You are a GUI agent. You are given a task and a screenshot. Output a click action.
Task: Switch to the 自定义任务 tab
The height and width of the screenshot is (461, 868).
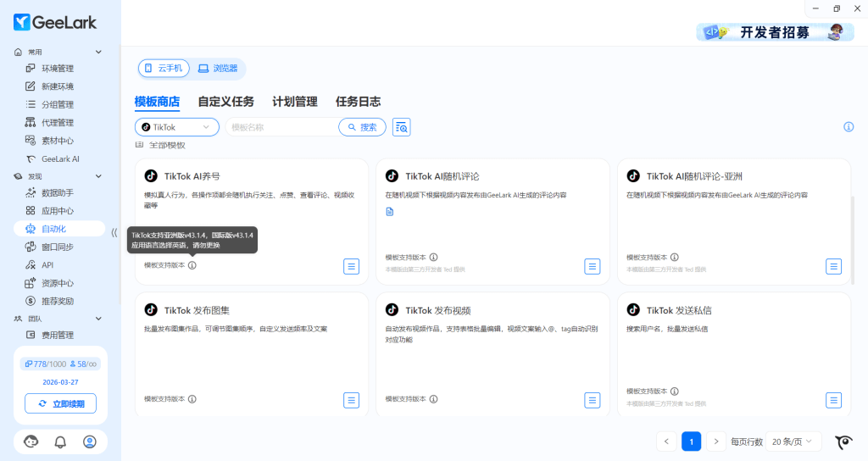(225, 102)
